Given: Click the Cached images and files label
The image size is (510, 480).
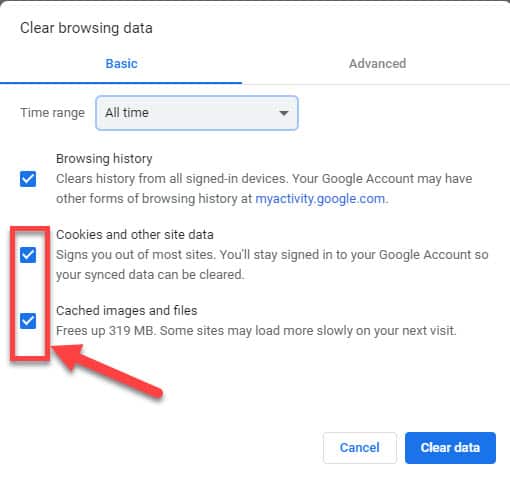Looking at the screenshot, I should [127, 311].
